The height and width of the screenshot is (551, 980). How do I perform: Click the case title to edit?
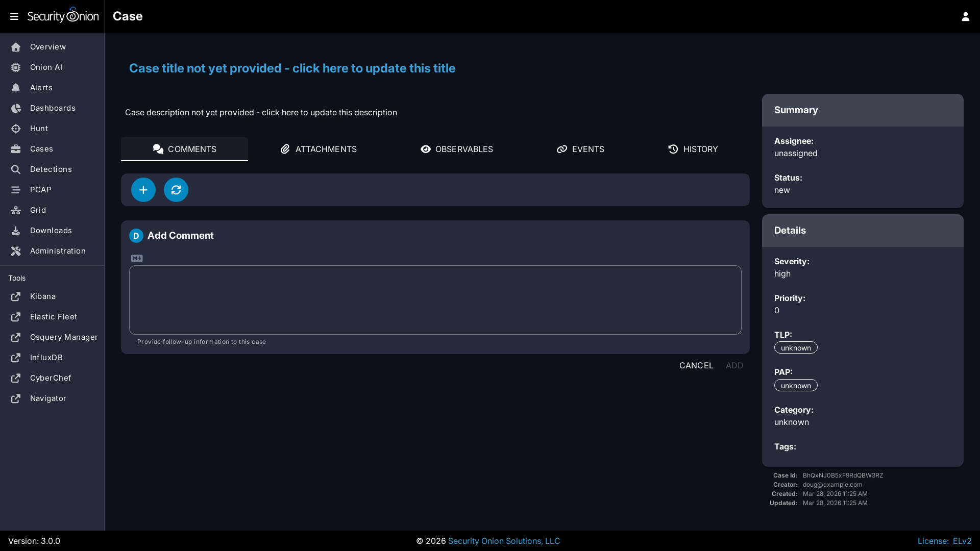click(x=292, y=68)
